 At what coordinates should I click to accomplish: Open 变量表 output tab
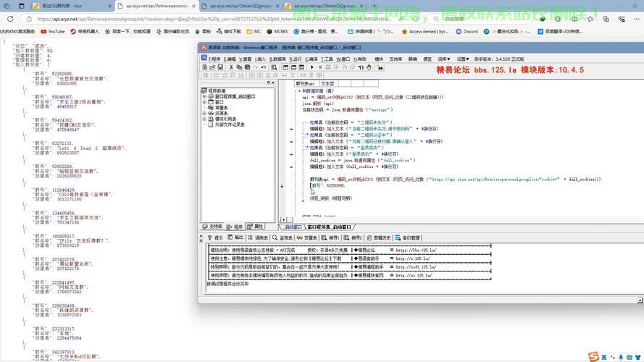coord(307,237)
